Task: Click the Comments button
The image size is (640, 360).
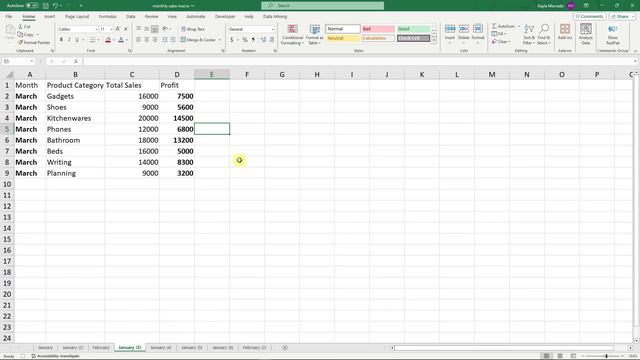Action: click(589, 16)
